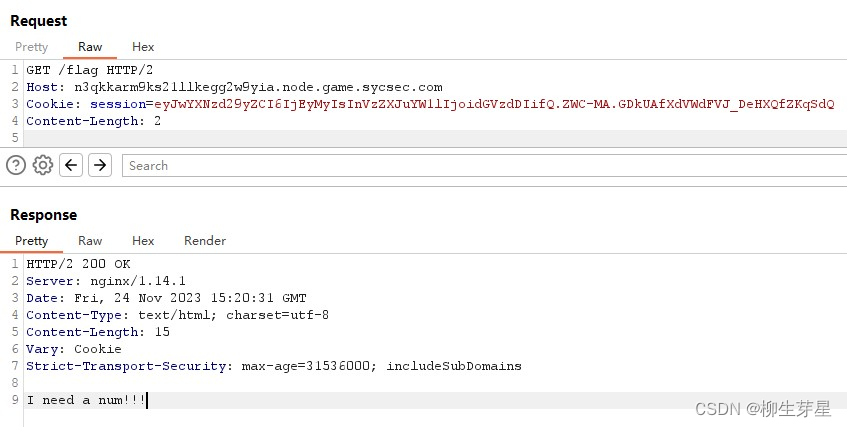Click the Content-Type text/html header
Image resolution: width=847 pixels, height=427 pixels.
tap(177, 315)
